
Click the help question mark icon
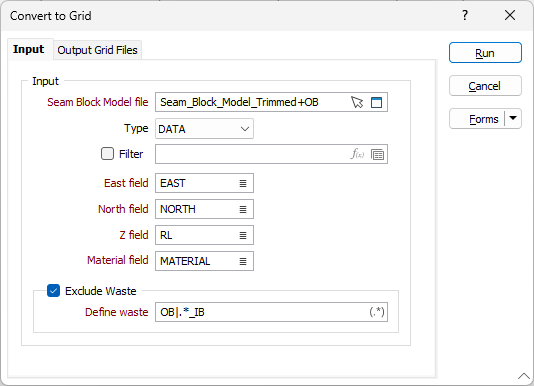coord(465,15)
